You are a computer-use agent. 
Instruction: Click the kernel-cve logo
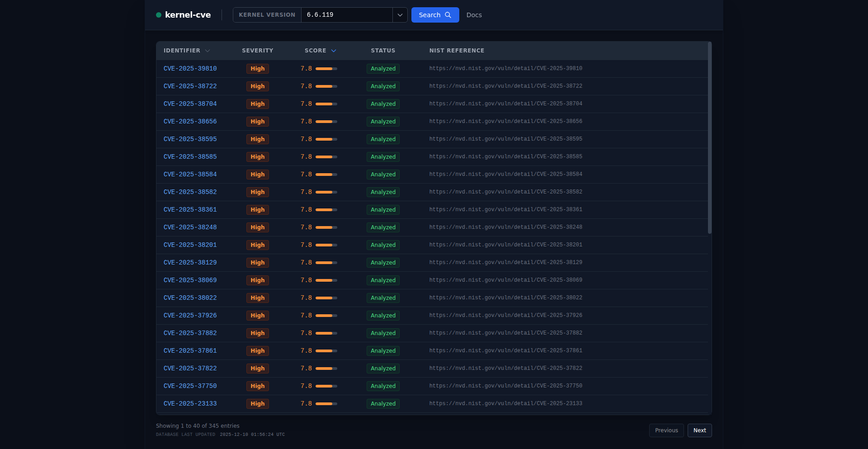coord(188,14)
